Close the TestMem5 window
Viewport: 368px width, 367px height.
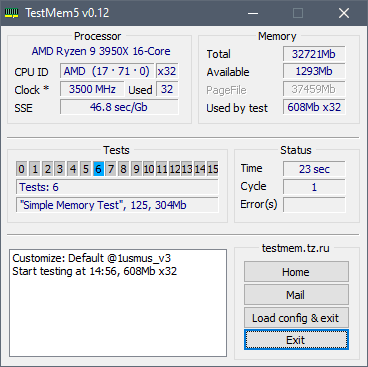[344, 13]
